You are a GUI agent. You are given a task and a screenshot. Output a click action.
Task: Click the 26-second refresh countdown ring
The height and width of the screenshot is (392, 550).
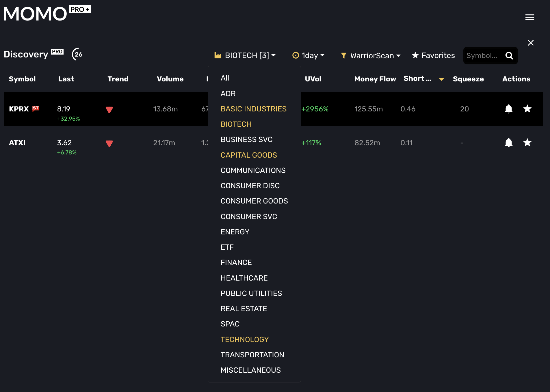[77, 54]
